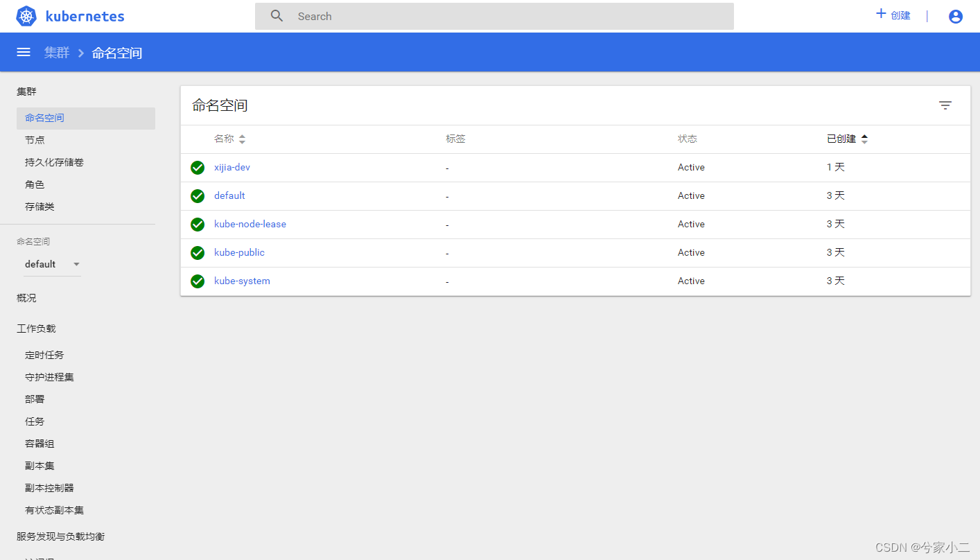Click the plus icon on the 创建 button
Viewport: 980px width, 560px height.
[880, 12]
